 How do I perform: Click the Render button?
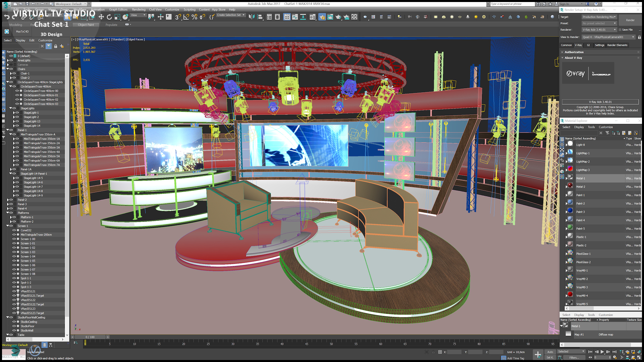coord(630,20)
